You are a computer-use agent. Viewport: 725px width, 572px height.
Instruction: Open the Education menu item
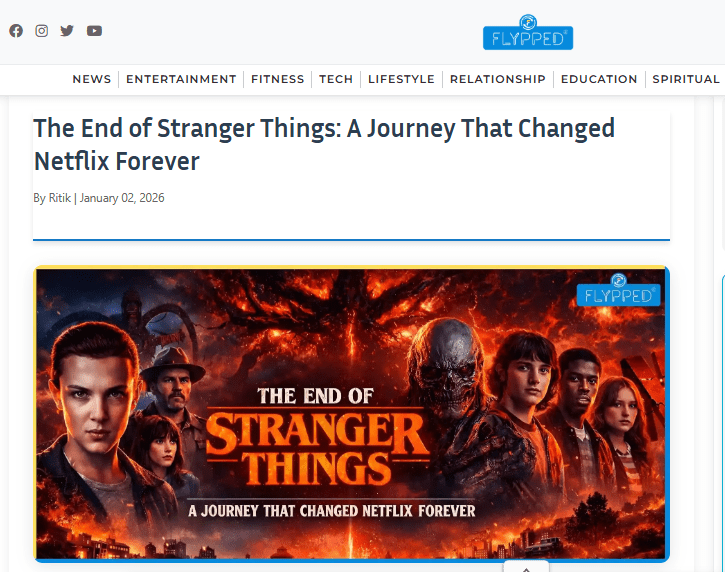[599, 79]
